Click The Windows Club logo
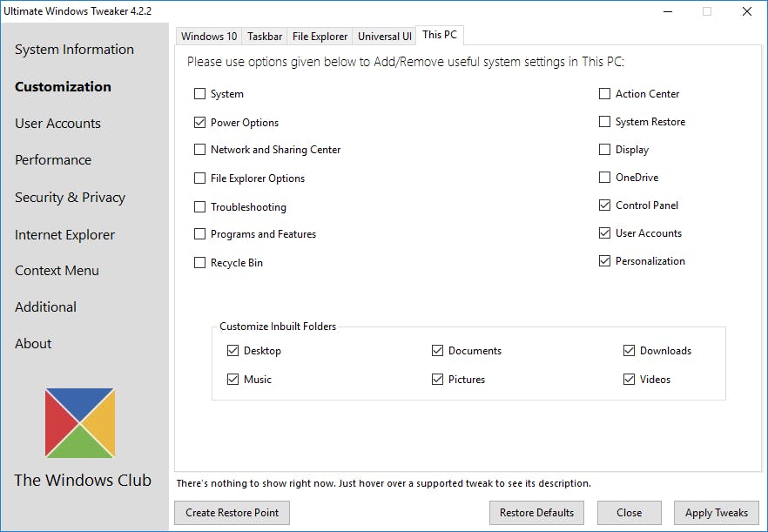 pos(80,423)
